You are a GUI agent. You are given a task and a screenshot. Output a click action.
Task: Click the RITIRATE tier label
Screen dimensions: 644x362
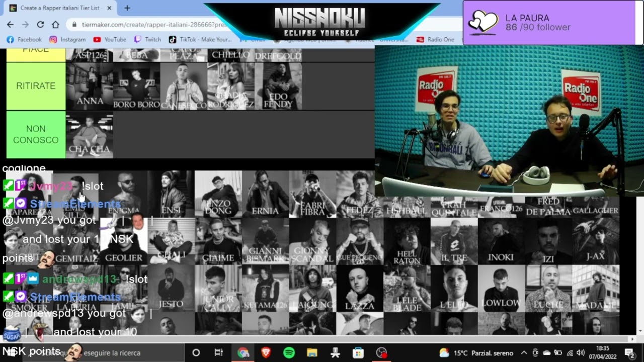click(36, 86)
